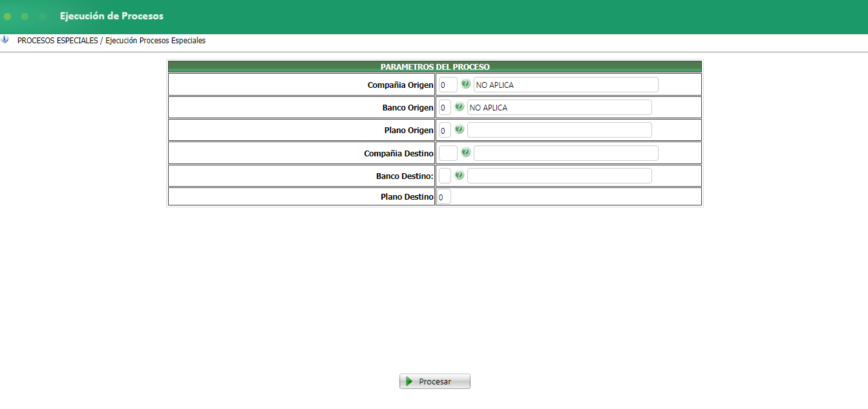Open help lookup for Banco Destino
Viewport: 868px width, 409px height.
pos(459,175)
